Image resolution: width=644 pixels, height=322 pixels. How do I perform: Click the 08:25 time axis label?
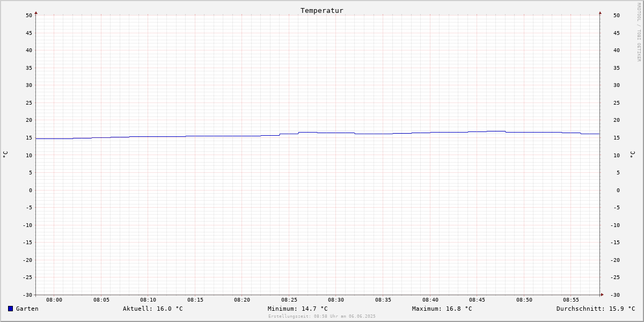click(289, 300)
